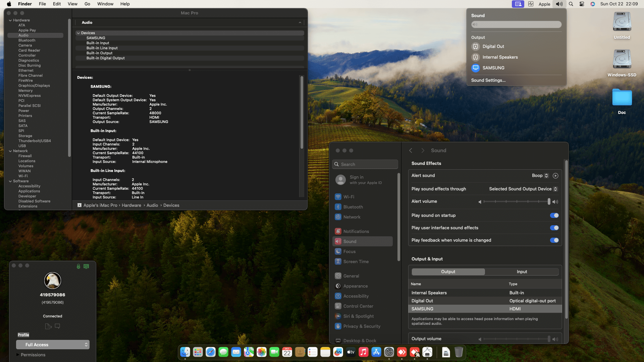Viewport: 644px width, 362px height.
Task: Open Play sound effects through dropdown
Action: pyautogui.click(x=523, y=189)
